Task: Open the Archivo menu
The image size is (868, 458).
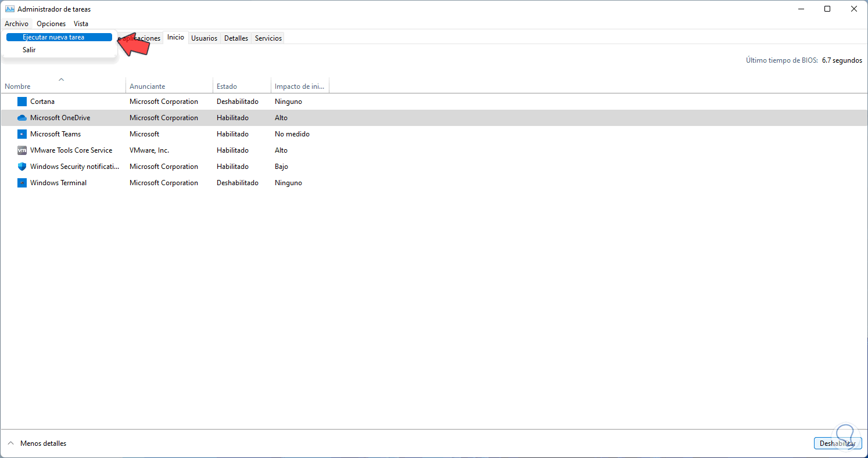Action: click(x=16, y=24)
